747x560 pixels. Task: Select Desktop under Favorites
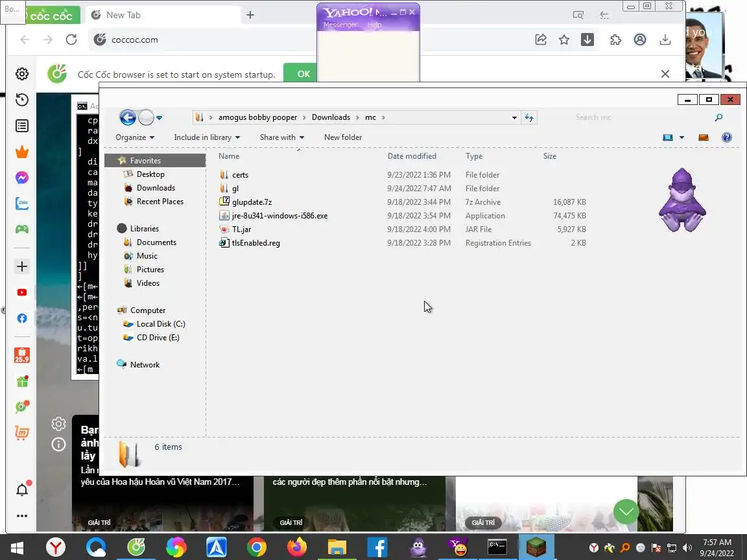[x=150, y=174]
